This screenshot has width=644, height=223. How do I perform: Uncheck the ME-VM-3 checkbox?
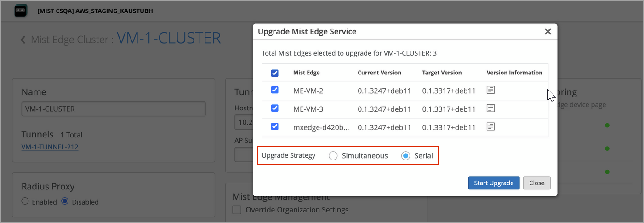[275, 109]
